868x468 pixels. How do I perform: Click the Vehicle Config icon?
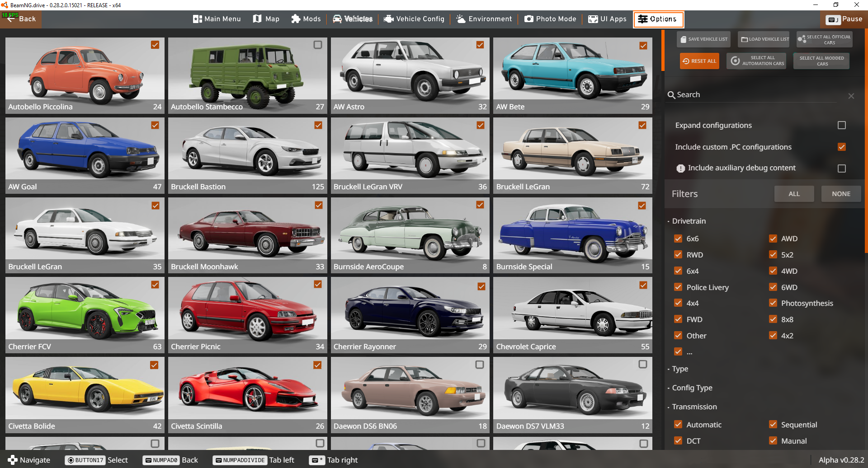tap(388, 19)
